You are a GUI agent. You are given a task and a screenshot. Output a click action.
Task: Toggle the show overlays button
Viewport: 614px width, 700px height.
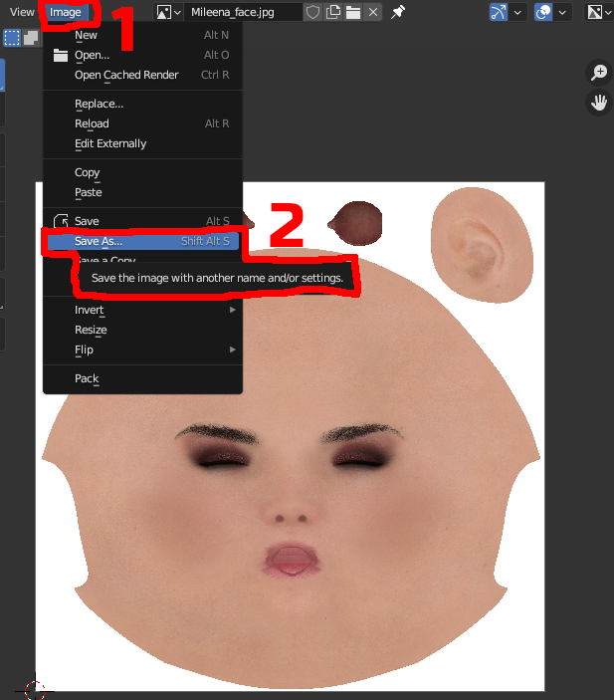pos(543,12)
